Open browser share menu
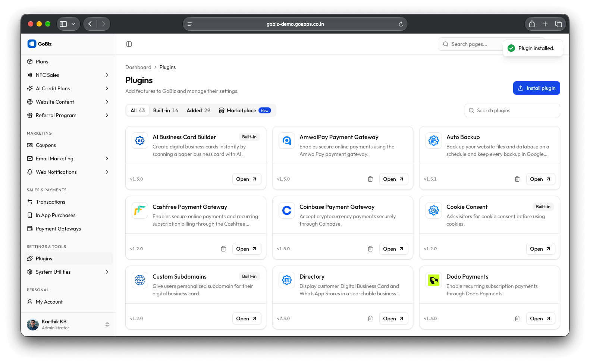Image resolution: width=590 pixels, height=364 pixels. [532, 24]
